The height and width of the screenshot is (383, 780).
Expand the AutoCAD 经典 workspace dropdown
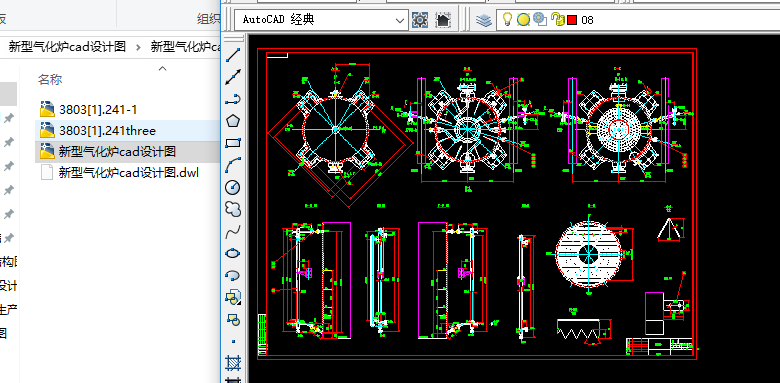399,20
